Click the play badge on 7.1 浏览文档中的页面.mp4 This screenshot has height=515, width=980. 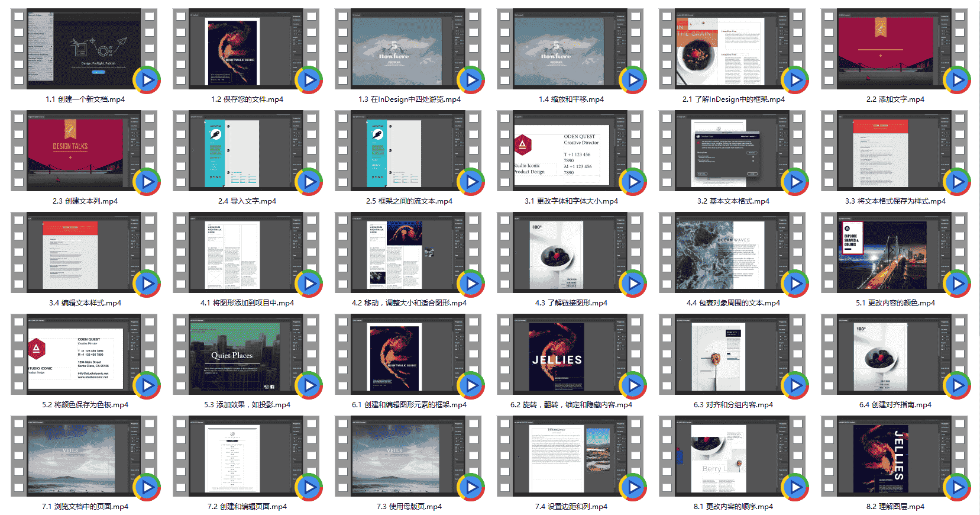[147, 487]
